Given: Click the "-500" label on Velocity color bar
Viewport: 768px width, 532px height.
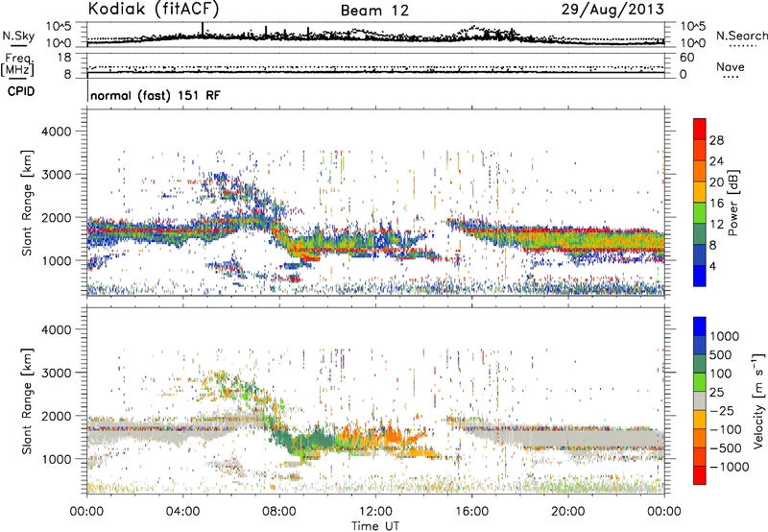Looking at the screenshot, I should coord(725,448).
